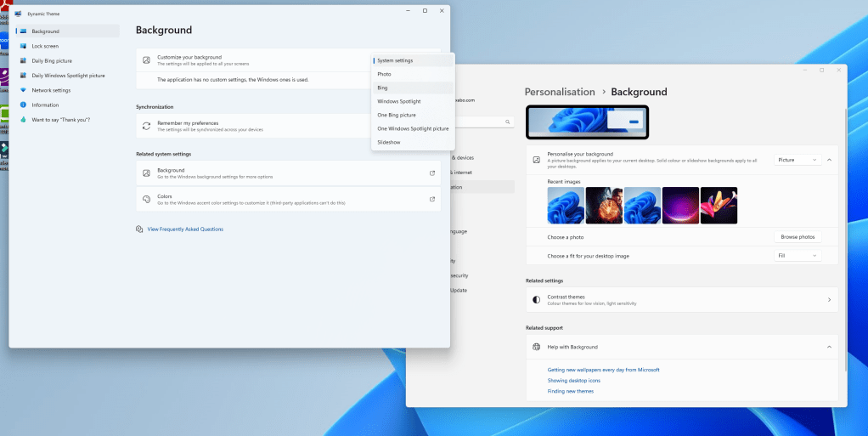This screenshot has width=868, height=436.
Task: Open the Fill fit dropdown in Settings
Action: pos(798,255)
